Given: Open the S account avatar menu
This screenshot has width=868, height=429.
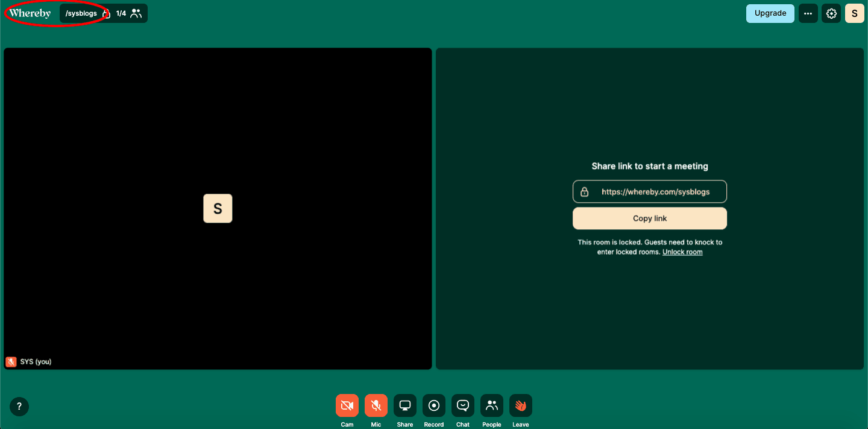Looking at the screenshot, I should 854,13.
